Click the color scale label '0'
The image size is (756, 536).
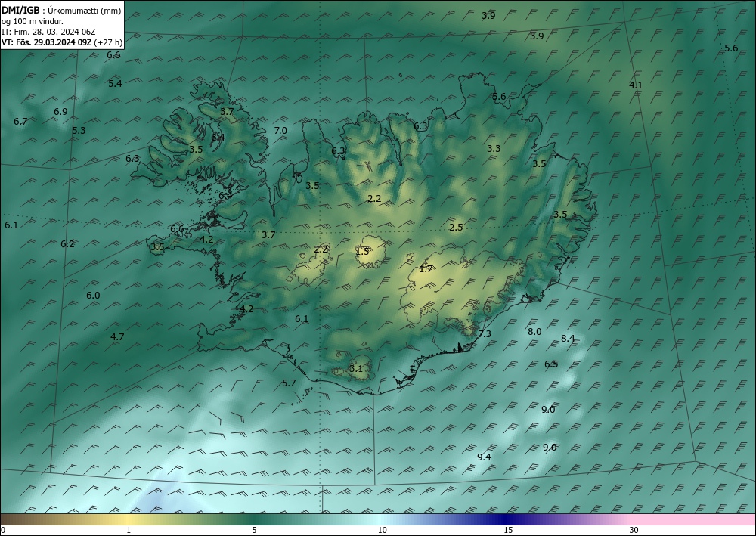coord(3,530)
